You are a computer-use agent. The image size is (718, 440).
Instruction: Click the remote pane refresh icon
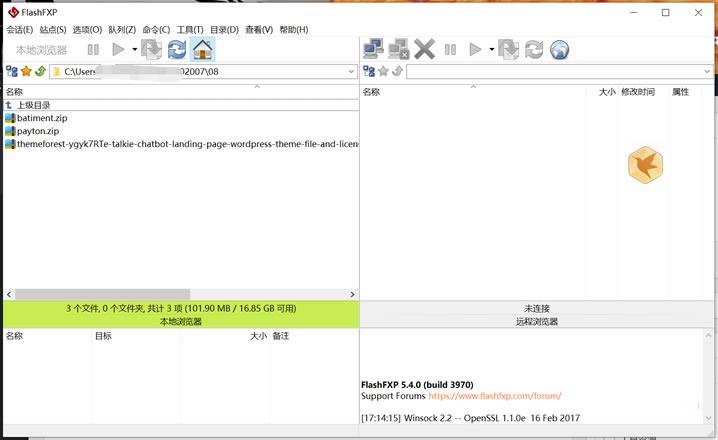(534, 49)
